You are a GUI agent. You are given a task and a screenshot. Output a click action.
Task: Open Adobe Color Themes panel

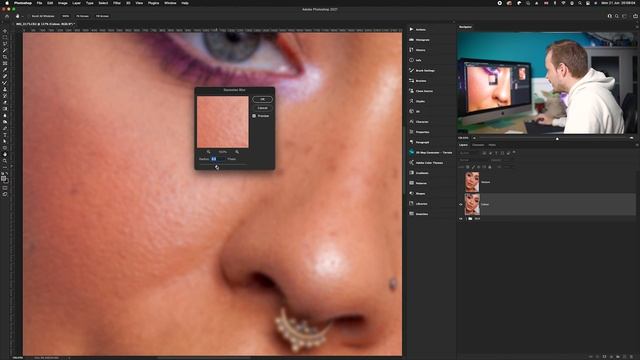[x=426, y=162]
